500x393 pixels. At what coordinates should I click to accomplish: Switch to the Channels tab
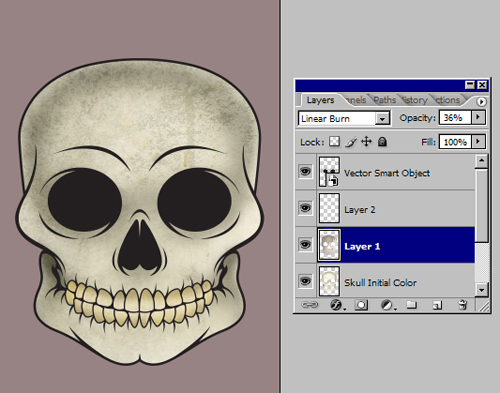pos(356,100)
